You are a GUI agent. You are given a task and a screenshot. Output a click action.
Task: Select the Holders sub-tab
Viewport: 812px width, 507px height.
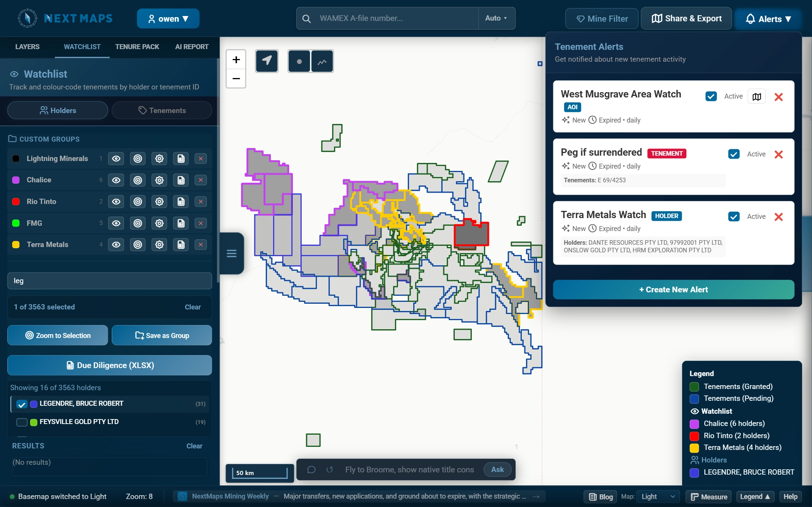58,110
